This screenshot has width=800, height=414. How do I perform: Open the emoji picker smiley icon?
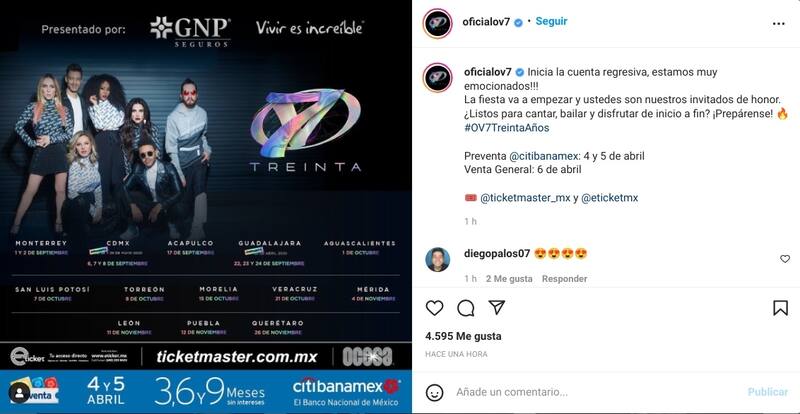click(x=434, y=392)
